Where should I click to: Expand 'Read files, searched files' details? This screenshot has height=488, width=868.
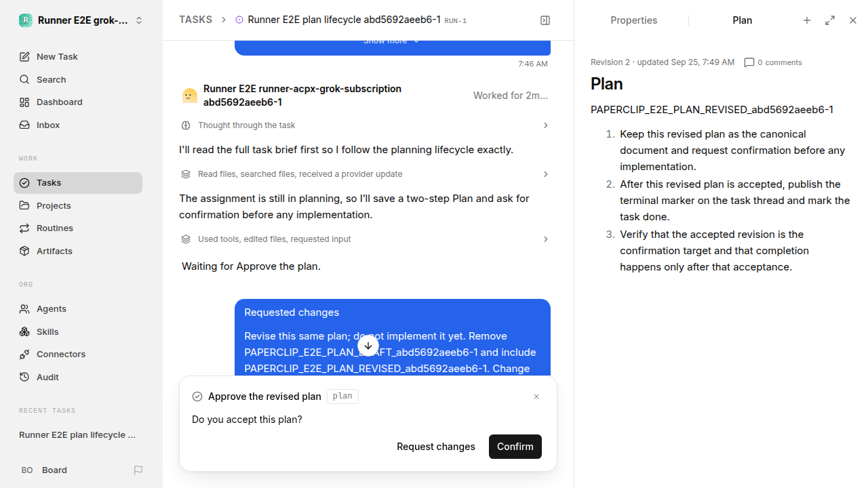pyautogui.click(x=365, y=174)
